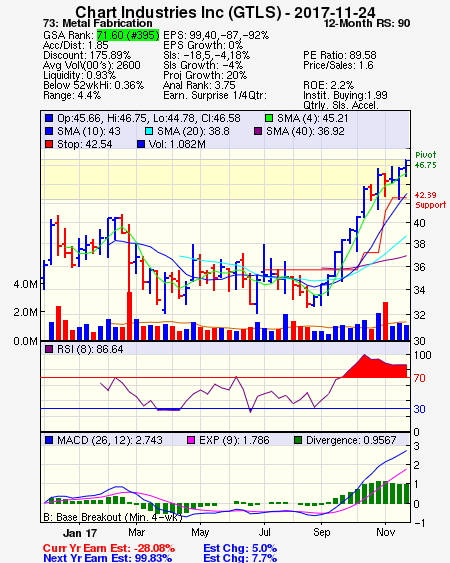Click the Nov label on the time axis
The height and width of the screenshot is (563, 450).
[x=386, y=532]
